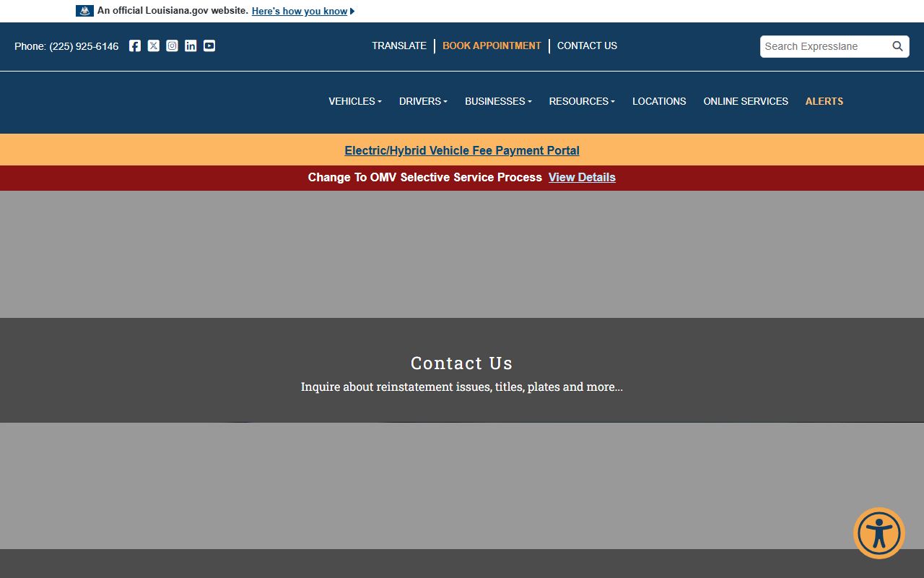
Task: Expand the Businesses dropdown menu
Action: [498, 101]
